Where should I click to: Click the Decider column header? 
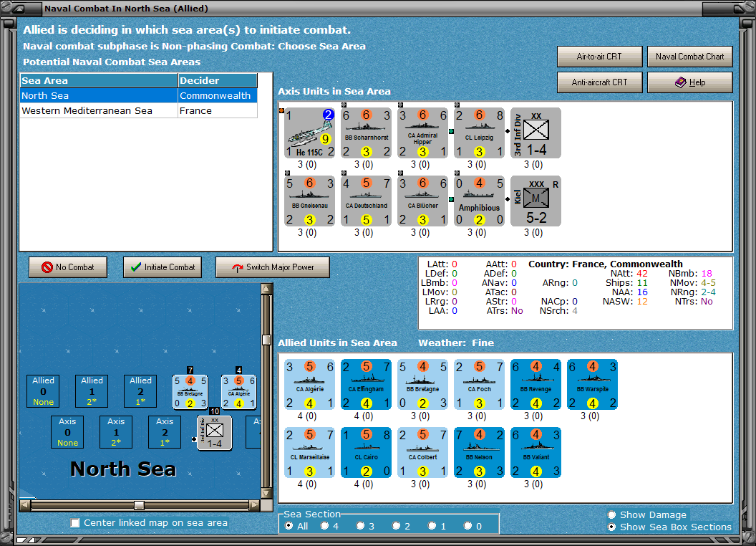click(218, 81)
